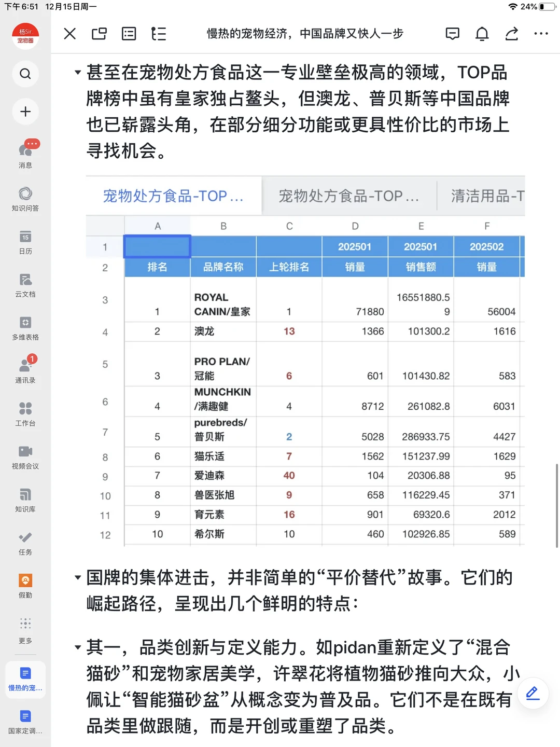Open the 国家定调 document in the sidebar

click(x=25, y=721)
